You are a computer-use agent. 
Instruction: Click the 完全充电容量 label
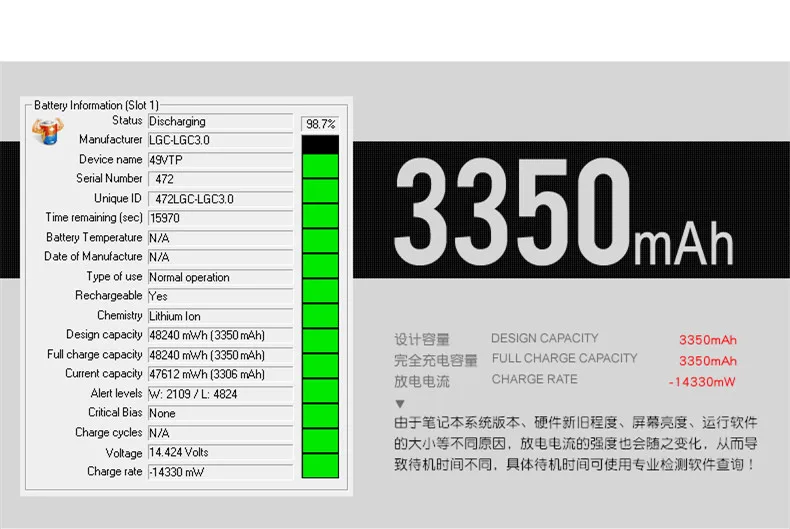[x=435, y=361]
